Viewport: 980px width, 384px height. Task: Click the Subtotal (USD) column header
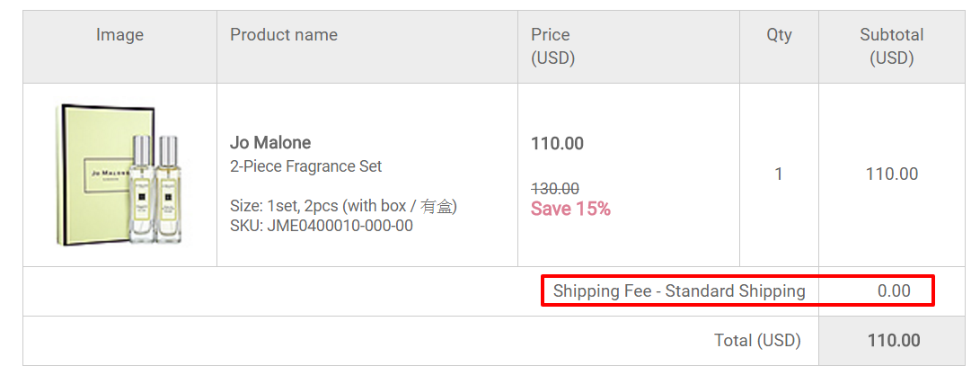pyautogui.click(x=891, y=46)
